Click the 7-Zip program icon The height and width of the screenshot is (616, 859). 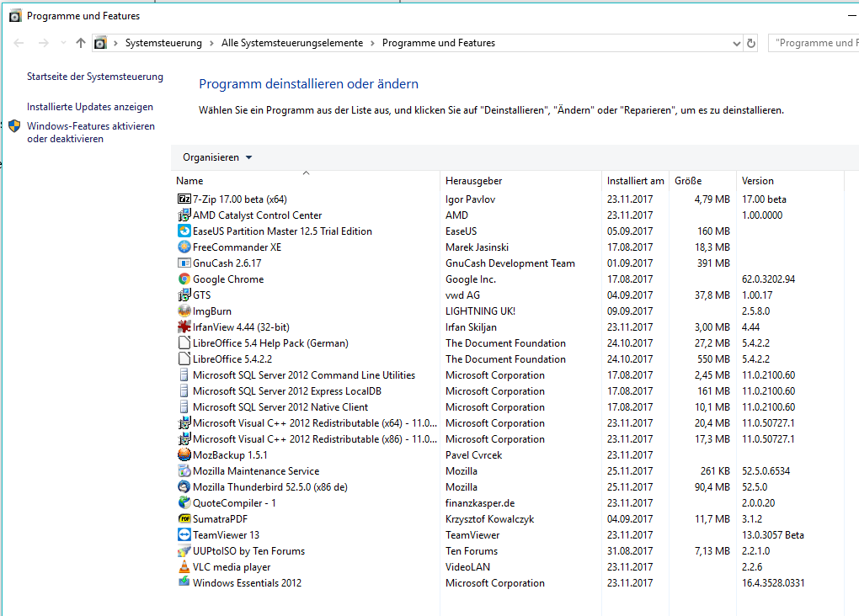pos(184,199)
